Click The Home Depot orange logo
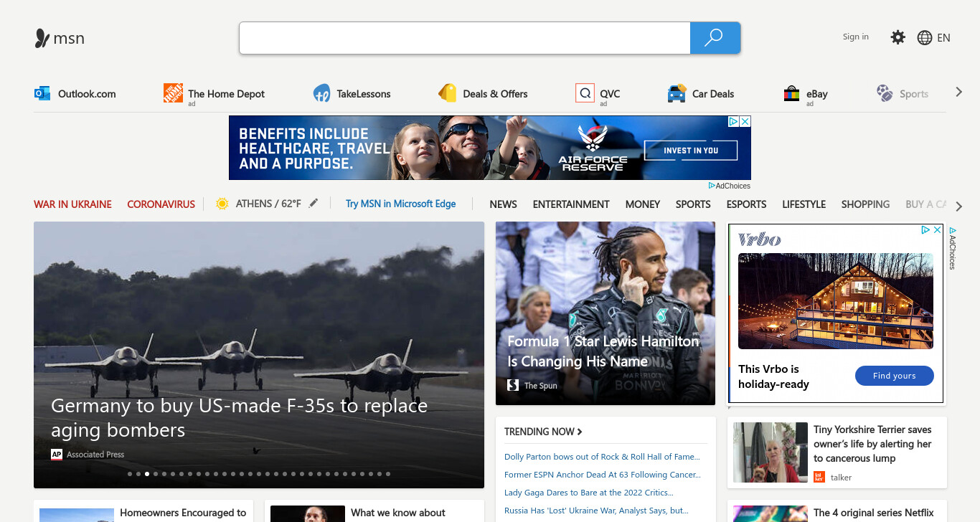 [173, 93]
